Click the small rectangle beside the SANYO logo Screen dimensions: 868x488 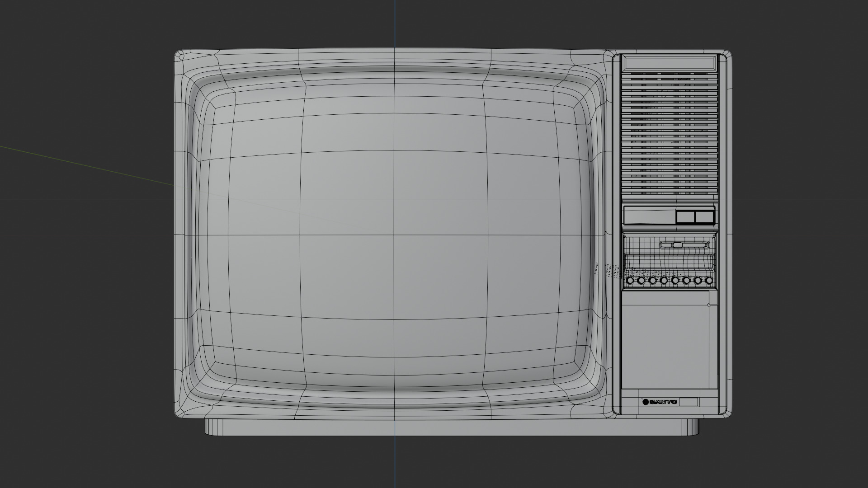[x=689, y=402]
